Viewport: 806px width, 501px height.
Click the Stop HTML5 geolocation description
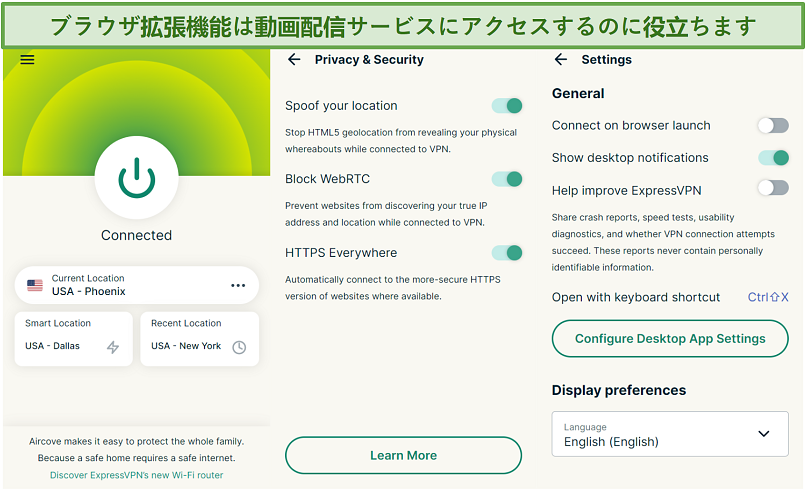click(x=401, y=141)
